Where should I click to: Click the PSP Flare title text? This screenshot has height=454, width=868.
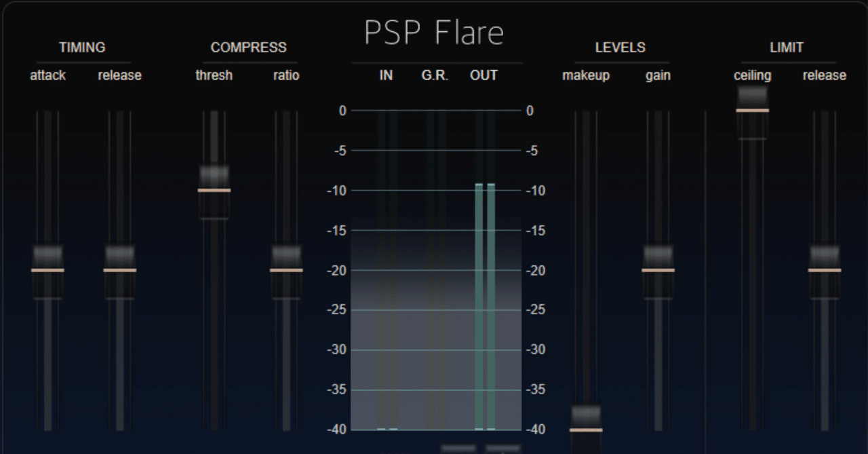tap(434, 31)
